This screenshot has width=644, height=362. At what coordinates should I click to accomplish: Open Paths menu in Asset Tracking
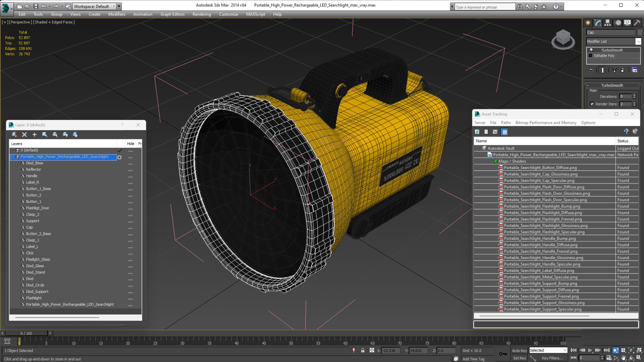point(505,123)
